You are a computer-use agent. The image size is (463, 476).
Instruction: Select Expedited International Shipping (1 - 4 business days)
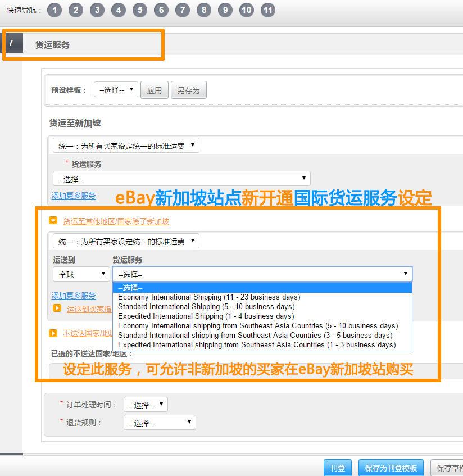(262, 316)
